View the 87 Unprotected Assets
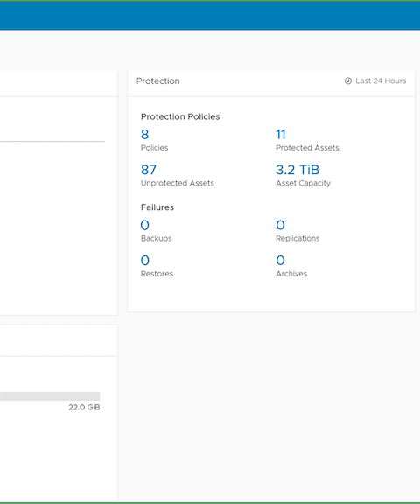 [x=149, y=170]
